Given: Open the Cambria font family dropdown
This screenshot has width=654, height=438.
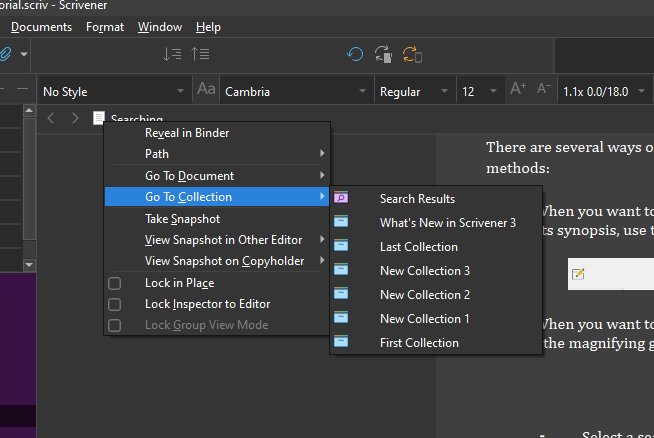Looking at the screenshot, I should tap(295, 91).
